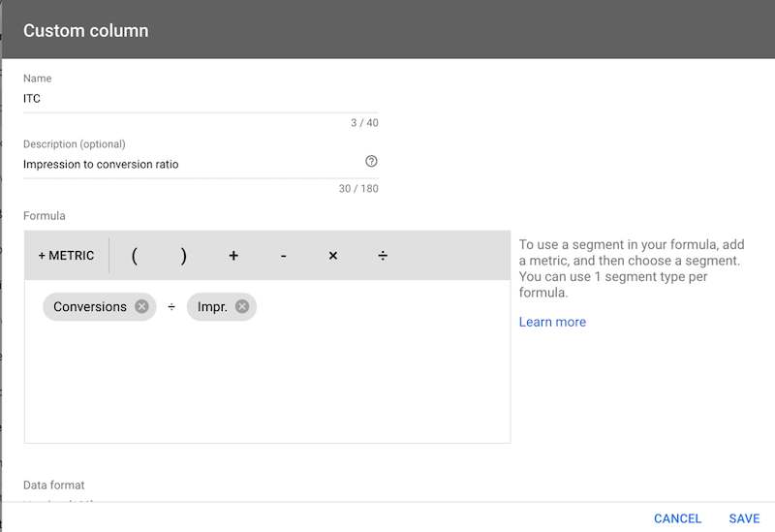Viewport: 775px width, 532px height.
Task: Add a minus operator to formula
Action: [x=283, y=256]
